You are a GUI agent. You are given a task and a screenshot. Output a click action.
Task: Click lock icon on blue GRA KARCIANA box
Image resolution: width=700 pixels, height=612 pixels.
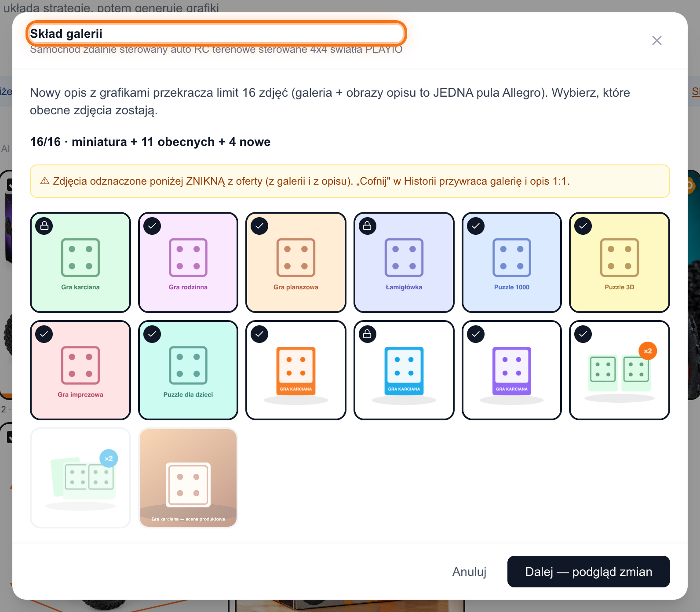click(368, 334)
